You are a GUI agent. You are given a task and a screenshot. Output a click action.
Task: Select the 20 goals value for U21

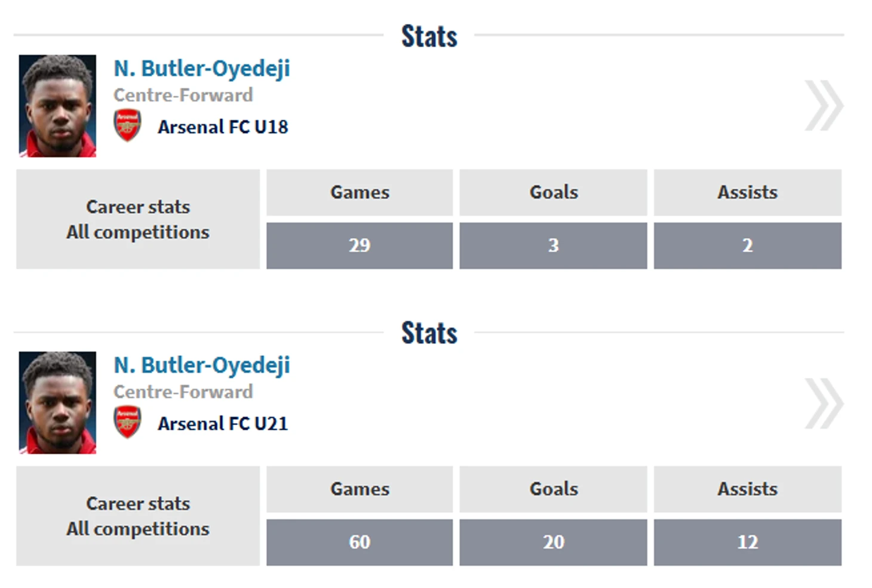[553, 542]
